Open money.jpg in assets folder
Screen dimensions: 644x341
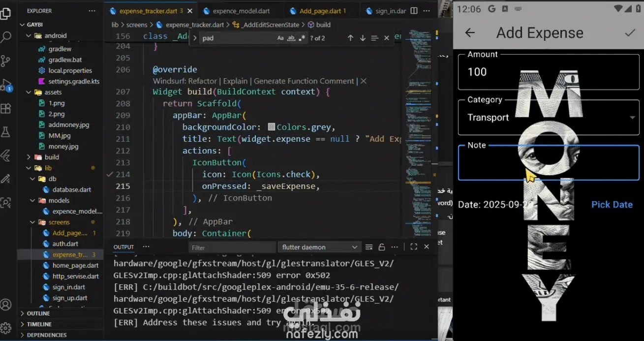(x=63, y=146)
